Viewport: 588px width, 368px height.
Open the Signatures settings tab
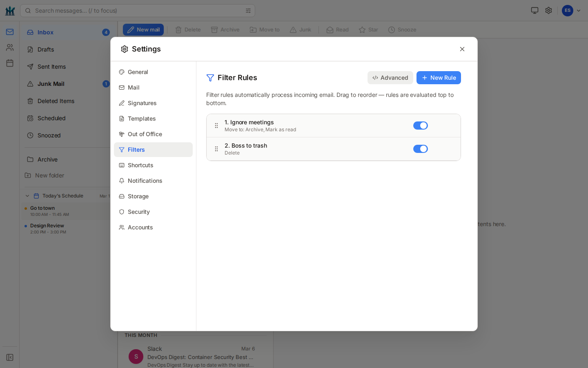point(142,103)
